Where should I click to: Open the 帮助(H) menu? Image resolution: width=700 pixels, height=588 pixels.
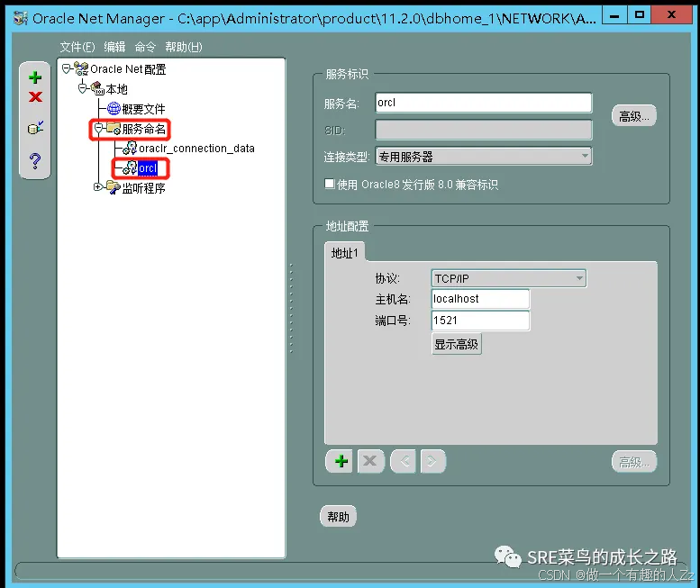click(184, 47)
